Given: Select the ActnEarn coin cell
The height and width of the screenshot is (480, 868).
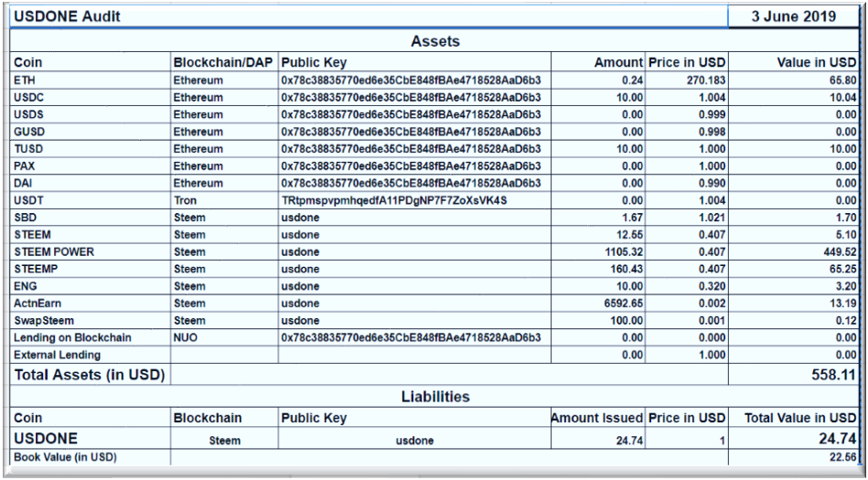Looking at the screenshot, I should [x=91, y=304].
